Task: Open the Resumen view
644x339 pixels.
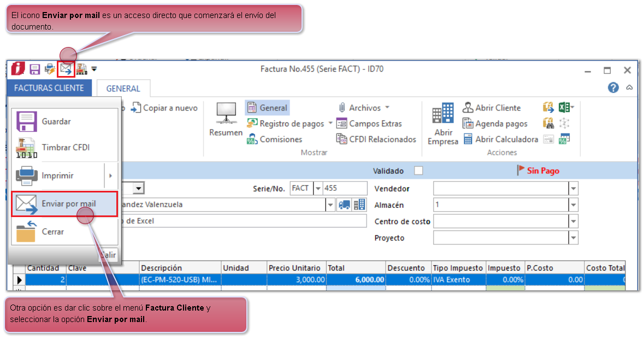Action: coord(226,120)
